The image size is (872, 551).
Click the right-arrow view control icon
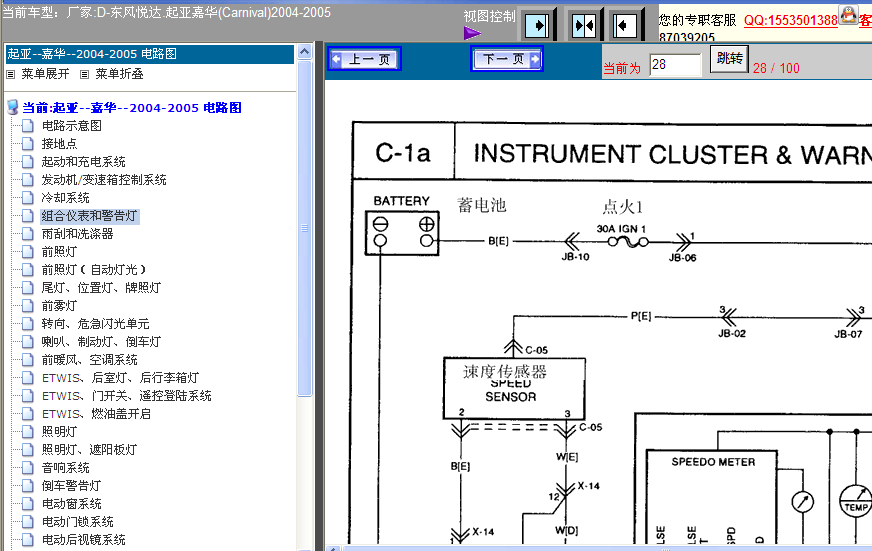coord(537,25)
